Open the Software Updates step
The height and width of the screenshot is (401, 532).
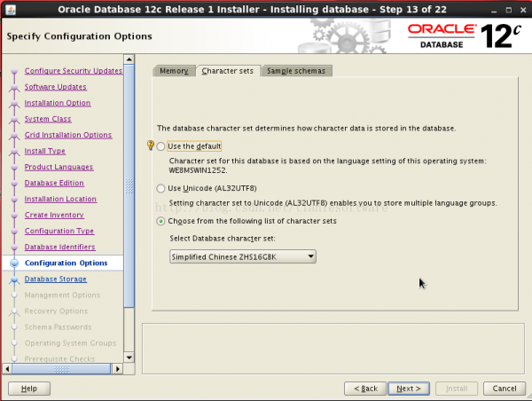[56, 87]
